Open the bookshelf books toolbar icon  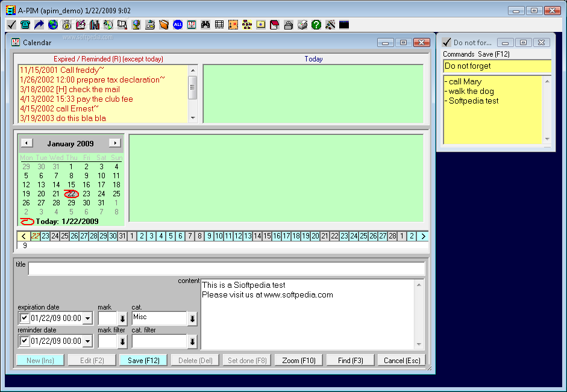[x=95, y=25]
